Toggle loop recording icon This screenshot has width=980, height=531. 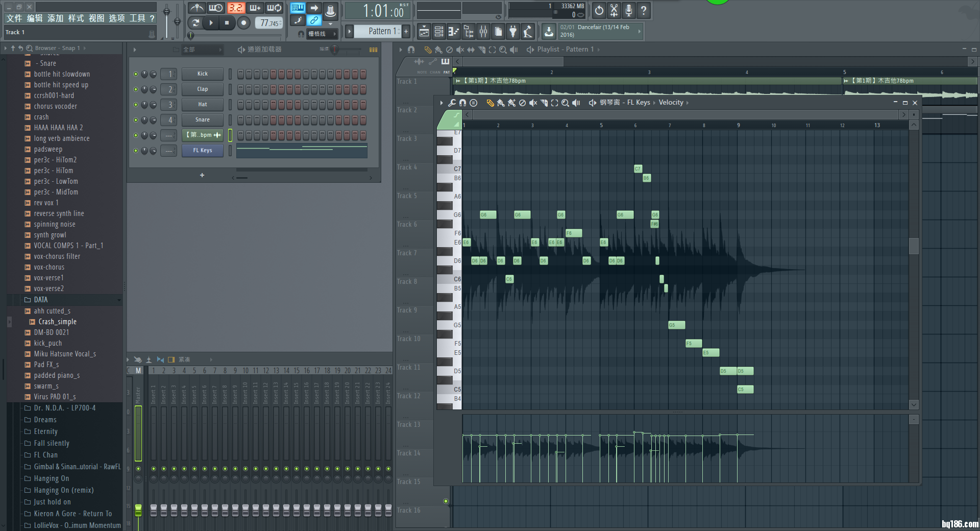click(x=274, y=8)
